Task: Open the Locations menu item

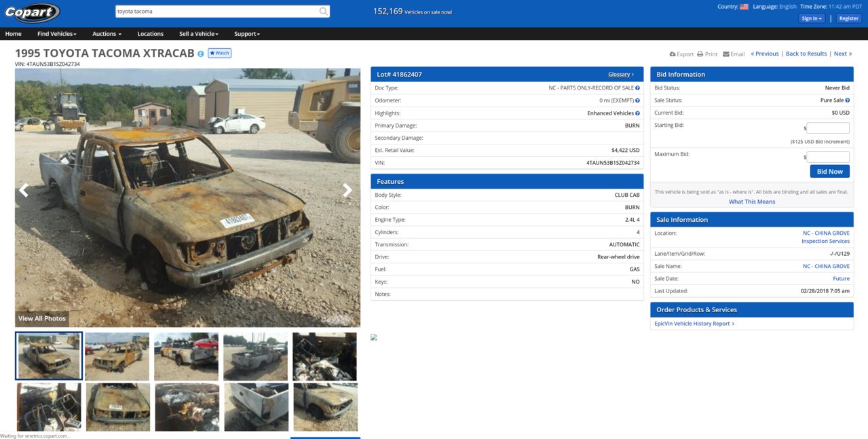Action: tap(151, 34)
